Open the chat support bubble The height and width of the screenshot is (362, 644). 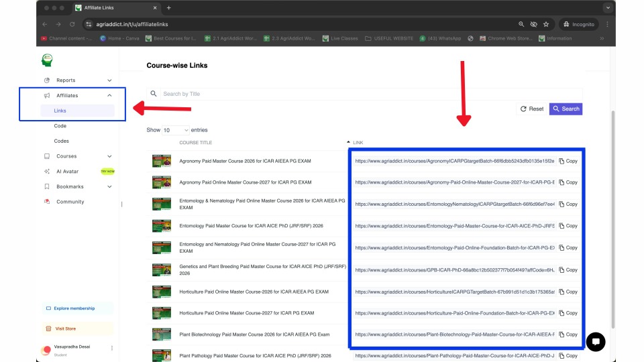595,341
